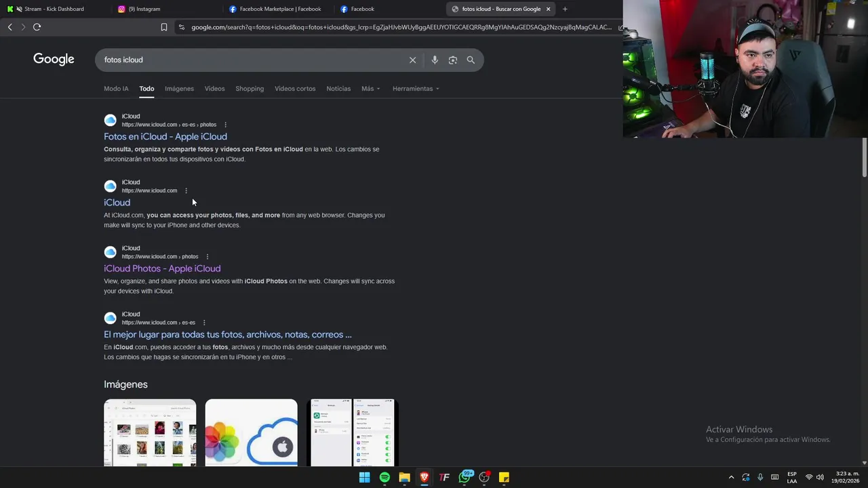Click the microphone icon in system tray
This screenshot has height=488, width=868.
(760, 477)
